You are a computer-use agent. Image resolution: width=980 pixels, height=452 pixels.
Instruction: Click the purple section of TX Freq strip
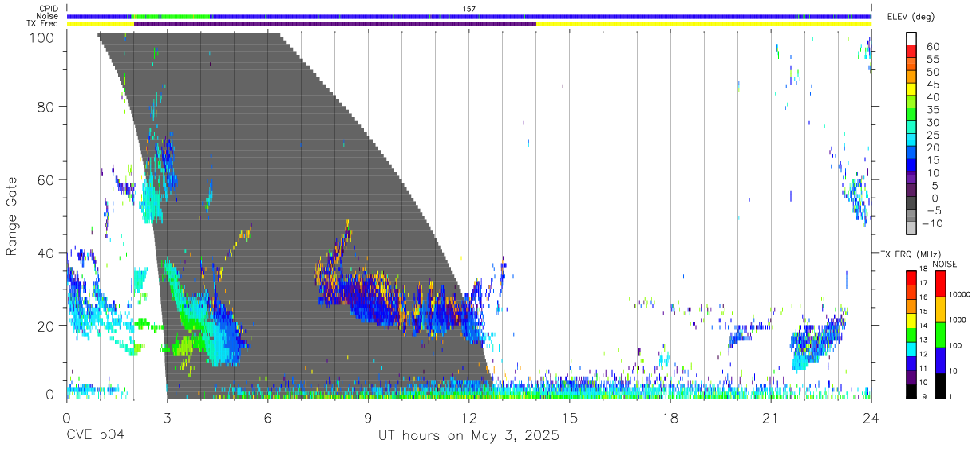tap(335, 24)
